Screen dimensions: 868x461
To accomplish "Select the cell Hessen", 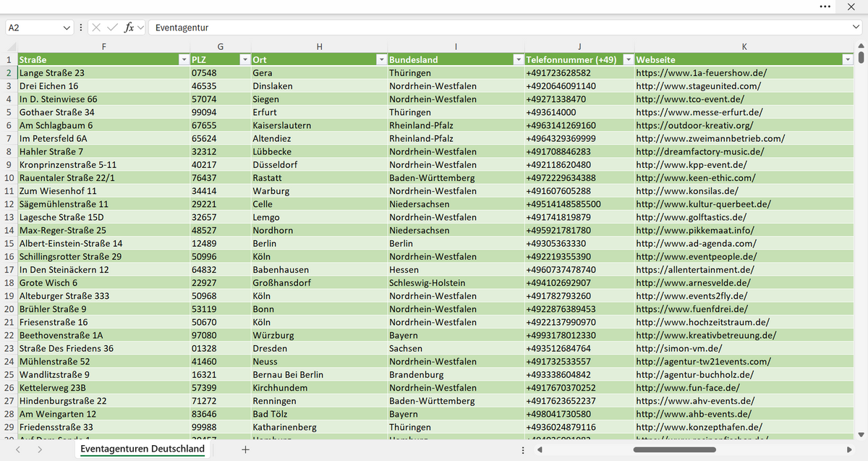I will tap(455, 270).
